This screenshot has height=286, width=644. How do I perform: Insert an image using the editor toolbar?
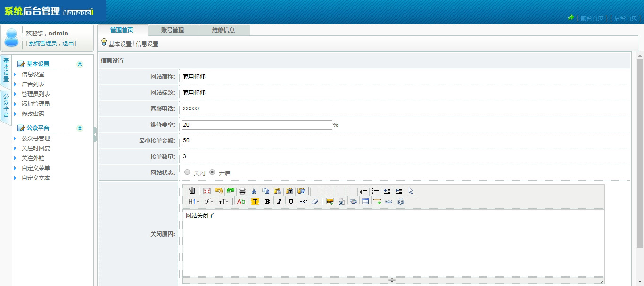(330, 202)
